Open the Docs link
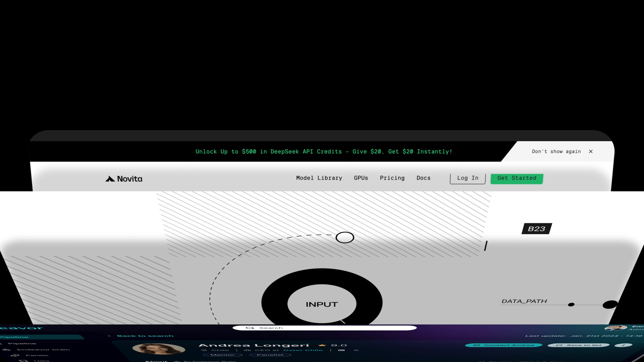Image resolution: width=644 pixels, height=362 pixels. pyautogui.click(x=423, y=178)
